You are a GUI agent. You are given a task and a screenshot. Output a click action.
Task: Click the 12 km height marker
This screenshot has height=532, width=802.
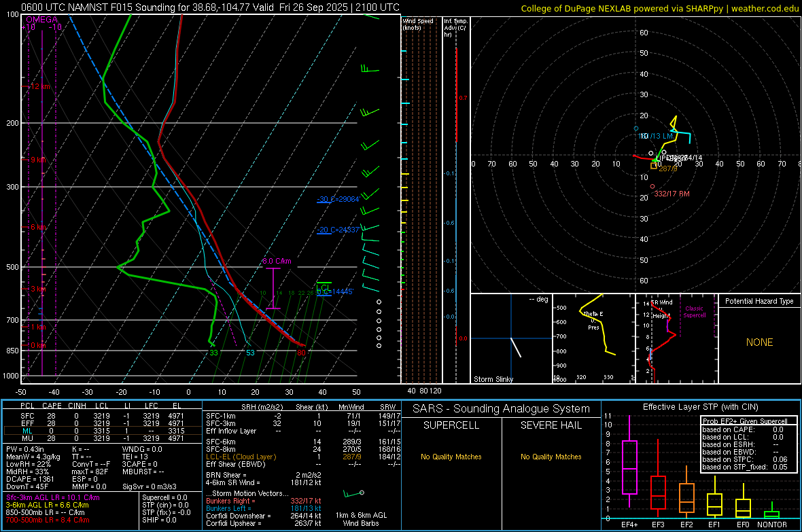pyautogui.click(x=39, y=86)
